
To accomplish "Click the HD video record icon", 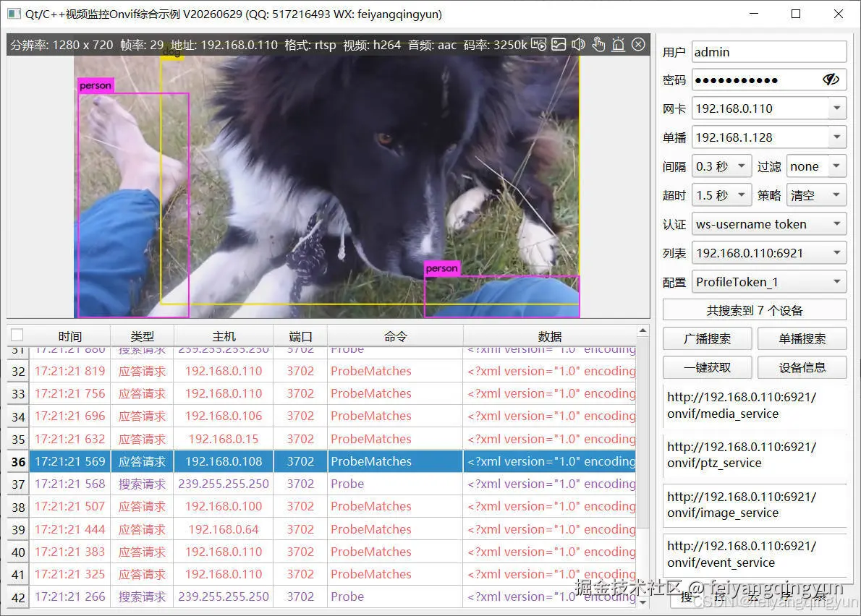I will pos(539,44).
